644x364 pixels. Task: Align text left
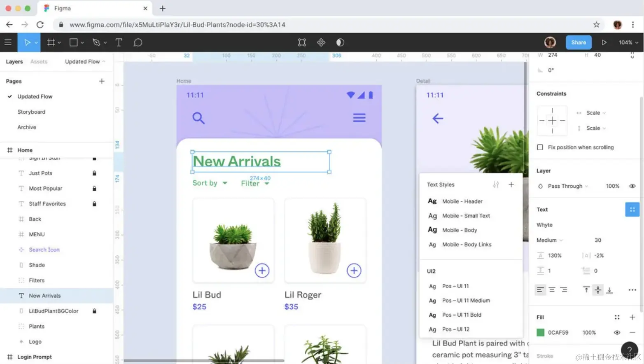539,290
